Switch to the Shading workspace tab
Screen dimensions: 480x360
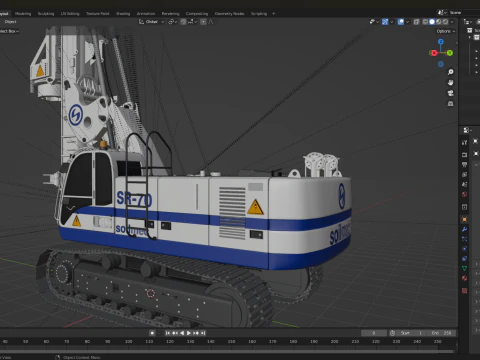click(123, 14)
